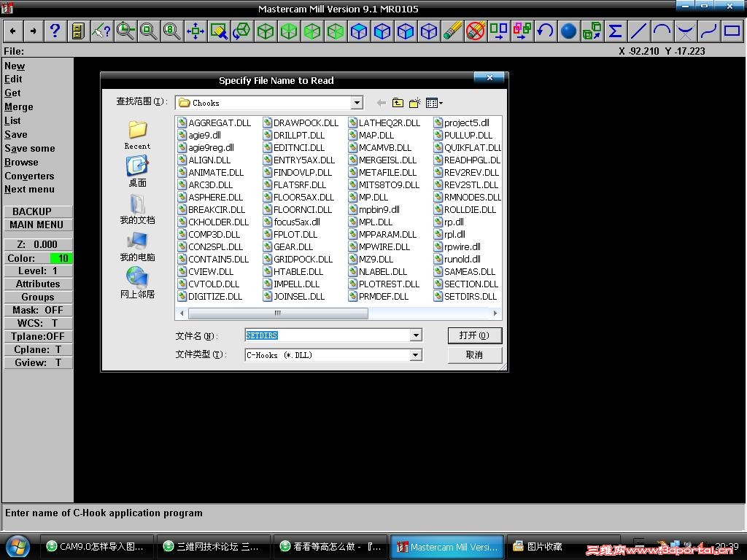The image size is (747, 560).
Task: Click the Z: 0.000 depth button
Action: point(38,244)
